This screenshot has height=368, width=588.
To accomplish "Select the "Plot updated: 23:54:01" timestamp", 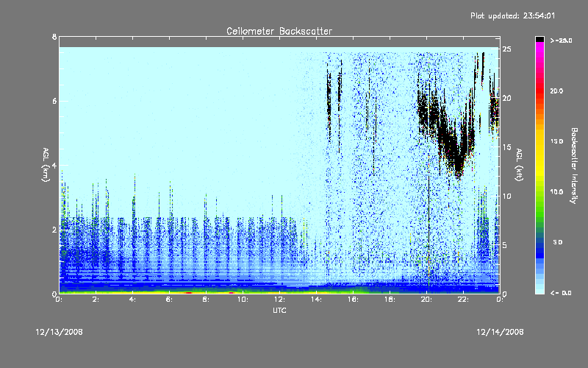I will [512, 15].
